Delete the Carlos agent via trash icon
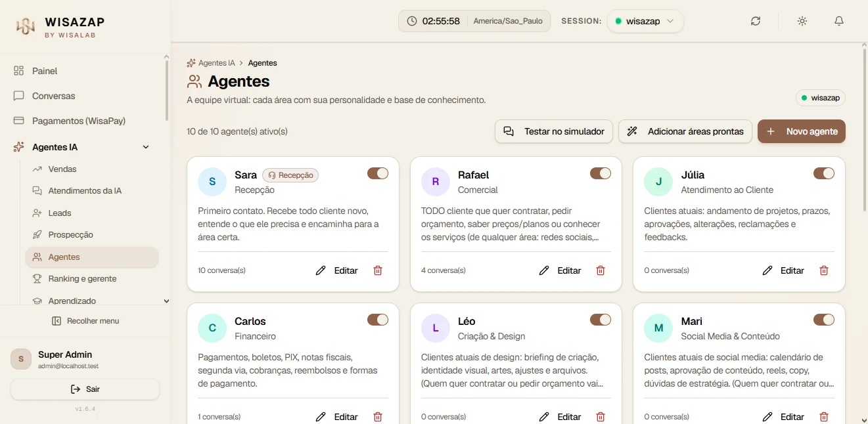Image resolution: width=868 pixels, height=424 pixels. click(x=378, y=417)
